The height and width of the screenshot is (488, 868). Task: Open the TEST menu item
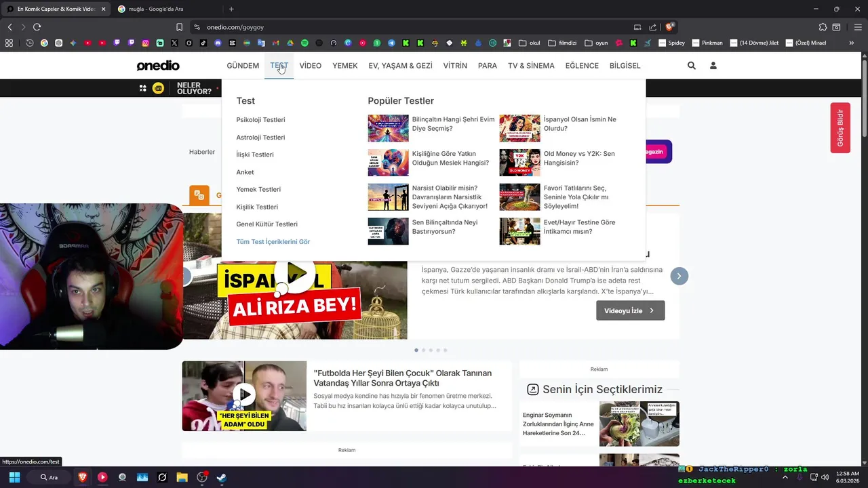pyautogui.click(x=279, y=66)
